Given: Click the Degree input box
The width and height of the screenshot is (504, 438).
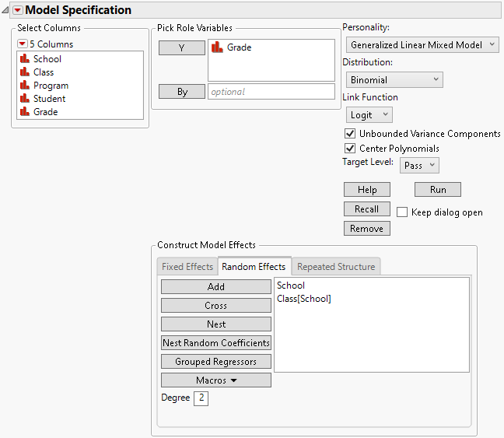Looking at the screenshot, I should pos(201,398).
